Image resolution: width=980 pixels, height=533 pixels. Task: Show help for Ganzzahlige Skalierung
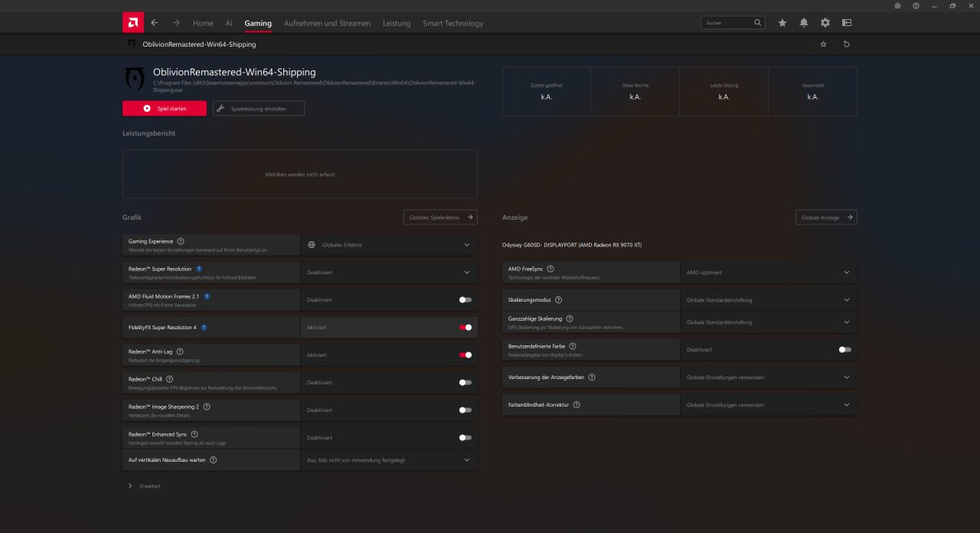[x=570, y=319]
